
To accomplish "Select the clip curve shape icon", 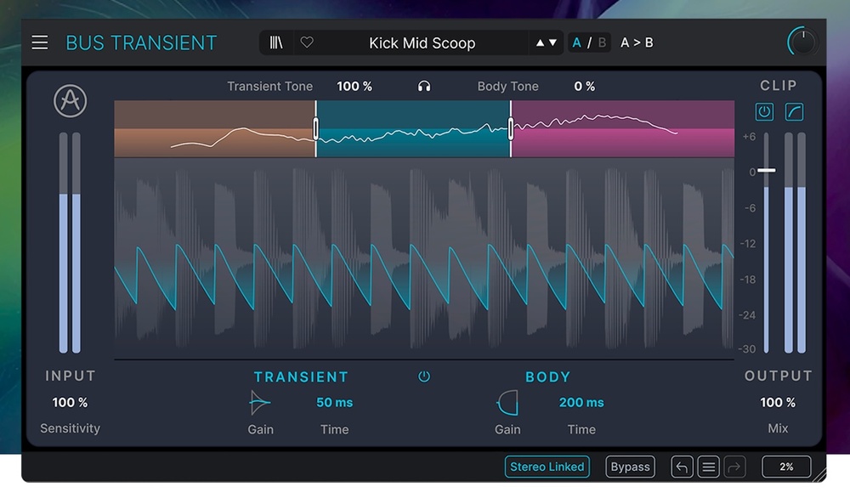I will [x=794, y=112].
